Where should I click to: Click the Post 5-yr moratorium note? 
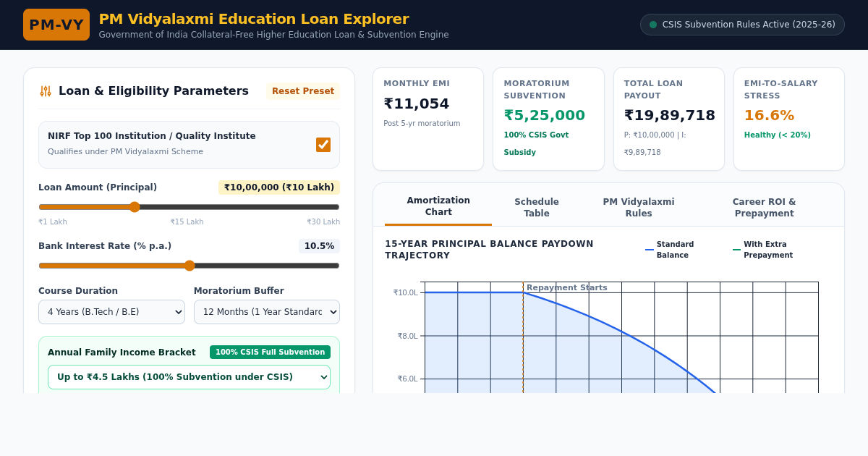click(x=422, y=124)
